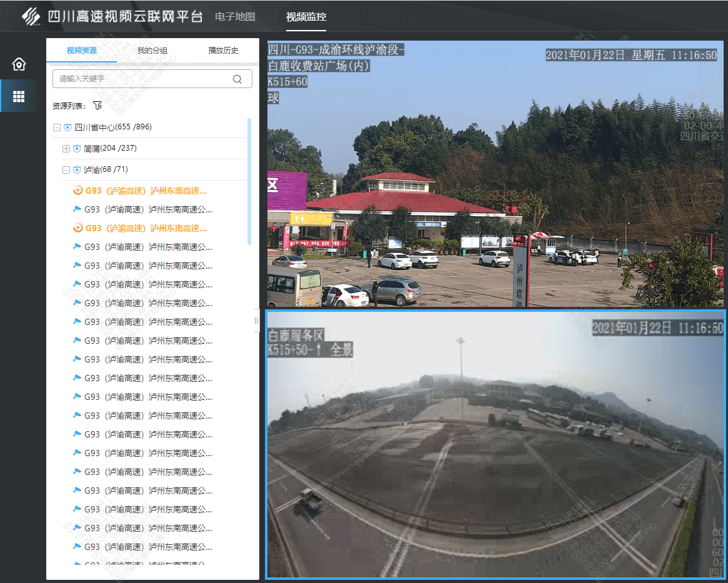Click the magnifier search icon in keyword box
Image resolution: width=728 pixels, height=583 pixels.
(237, 79)
